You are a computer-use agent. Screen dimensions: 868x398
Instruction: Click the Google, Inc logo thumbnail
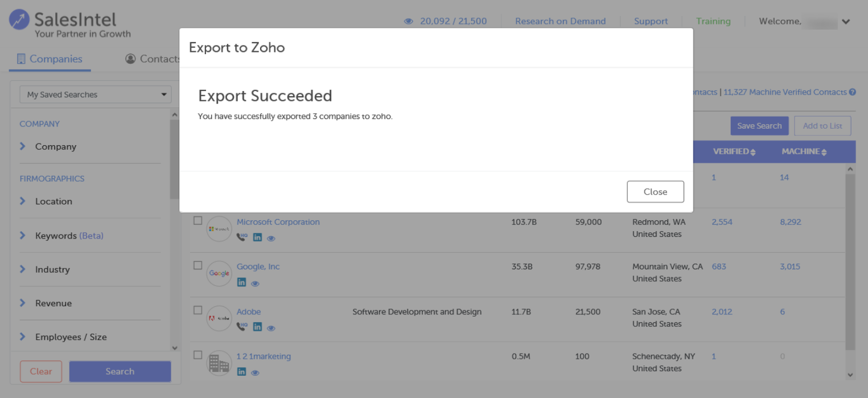tap(219, 273)
